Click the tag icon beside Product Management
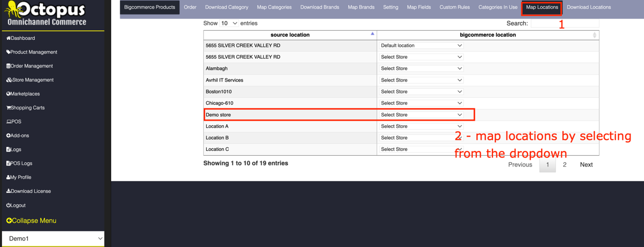 [x=9, y=52]
